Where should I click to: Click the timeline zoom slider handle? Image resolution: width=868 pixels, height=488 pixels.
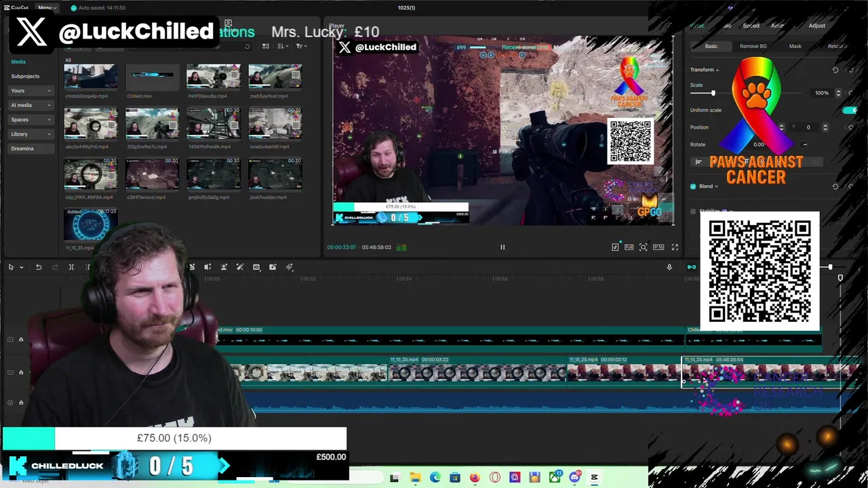coord(830,267)
